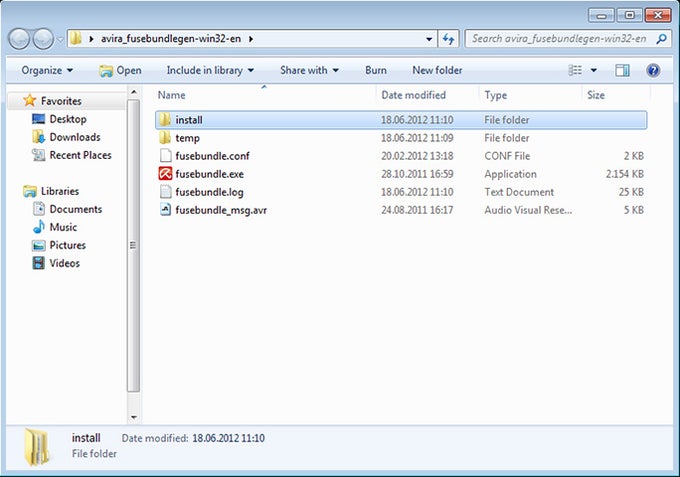Click the temp folder icon

[x=165, y=138]
